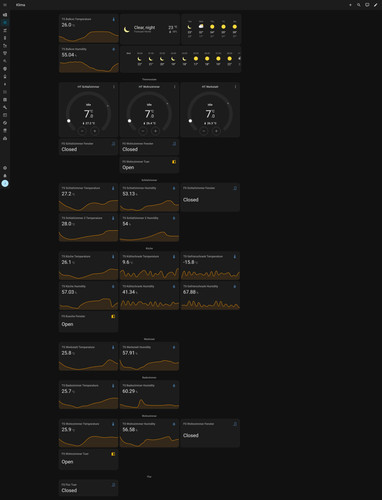Click the yellow open-window icon on Kueche Fenster

click(113, 316)
